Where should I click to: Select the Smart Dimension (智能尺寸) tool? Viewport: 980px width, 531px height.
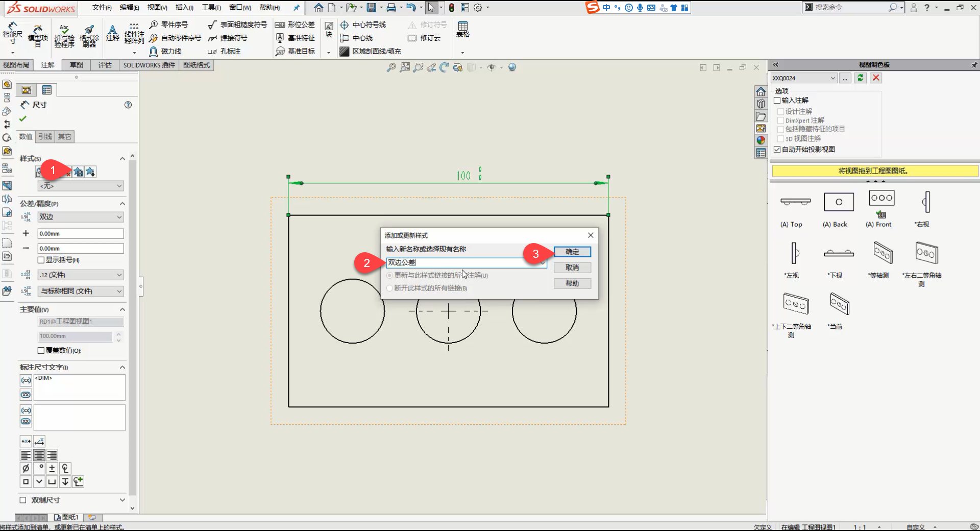point(12,34)
